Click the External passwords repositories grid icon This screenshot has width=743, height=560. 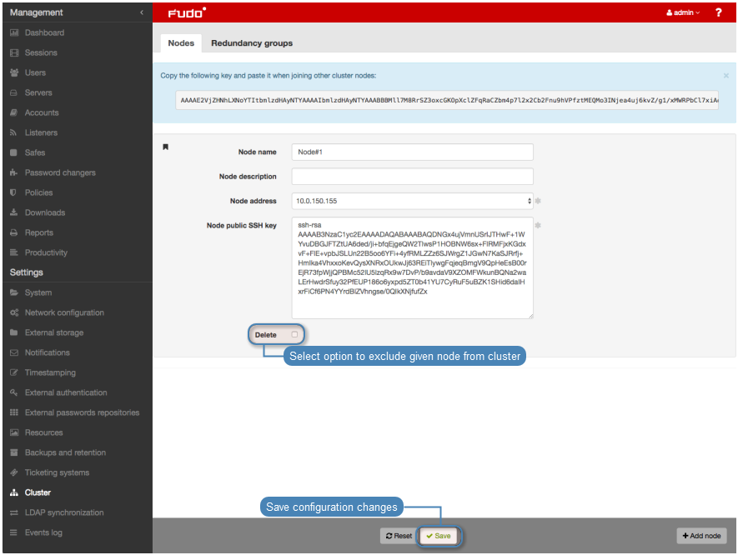click(x=14, y=412)
